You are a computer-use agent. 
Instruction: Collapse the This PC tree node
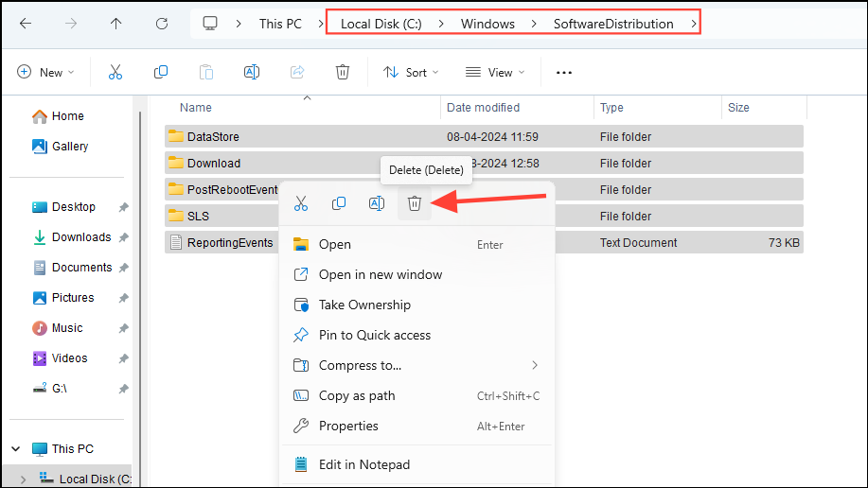pyautogui.click(x=16, y=449)
